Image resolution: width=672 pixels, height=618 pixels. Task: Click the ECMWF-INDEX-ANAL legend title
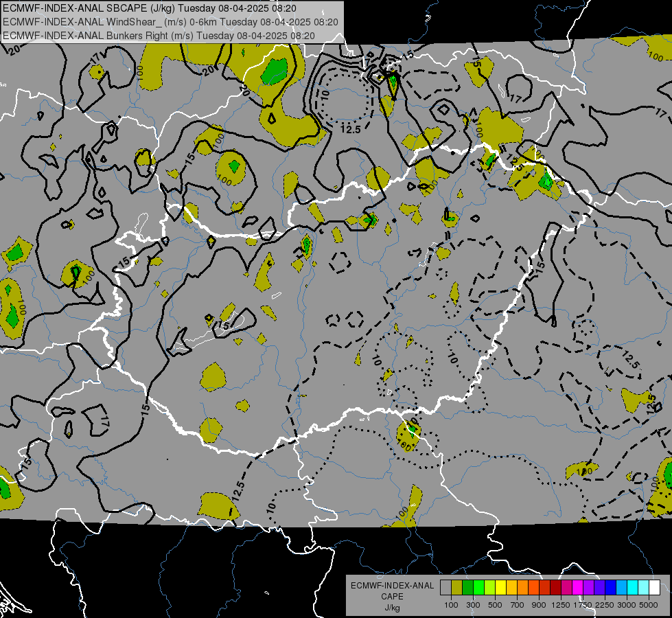(x=393, y=586)
